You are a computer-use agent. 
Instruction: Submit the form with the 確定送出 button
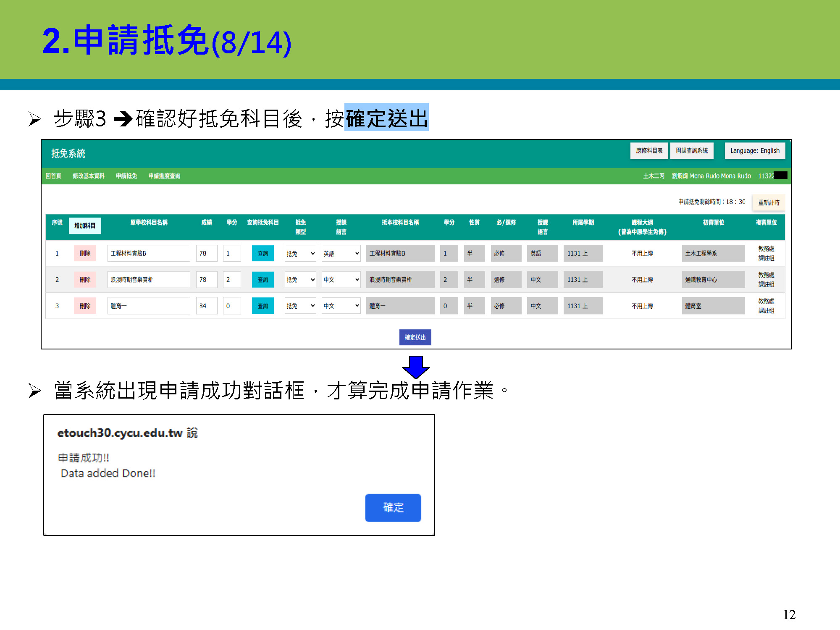(x=415, y=337)
